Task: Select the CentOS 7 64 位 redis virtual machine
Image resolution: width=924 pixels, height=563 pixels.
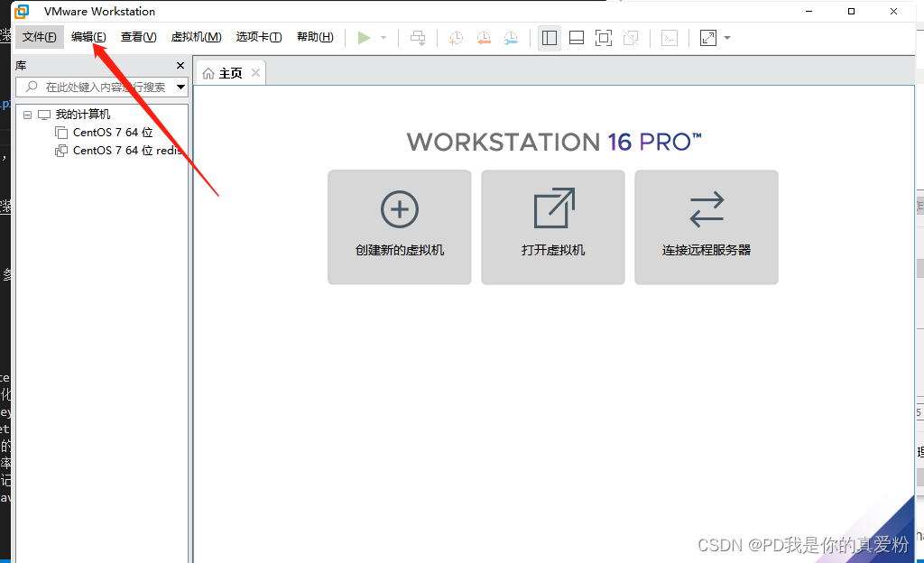Action: pos(126,151)
